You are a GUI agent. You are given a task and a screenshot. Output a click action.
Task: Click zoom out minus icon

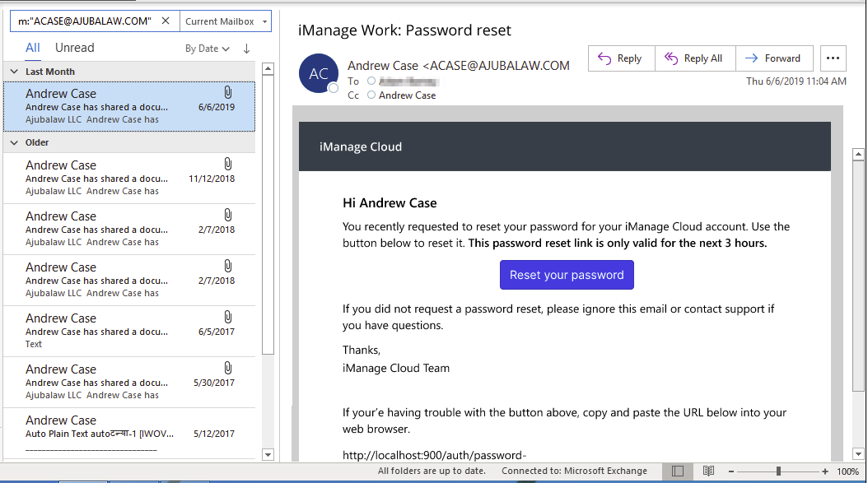click(731, 471)
